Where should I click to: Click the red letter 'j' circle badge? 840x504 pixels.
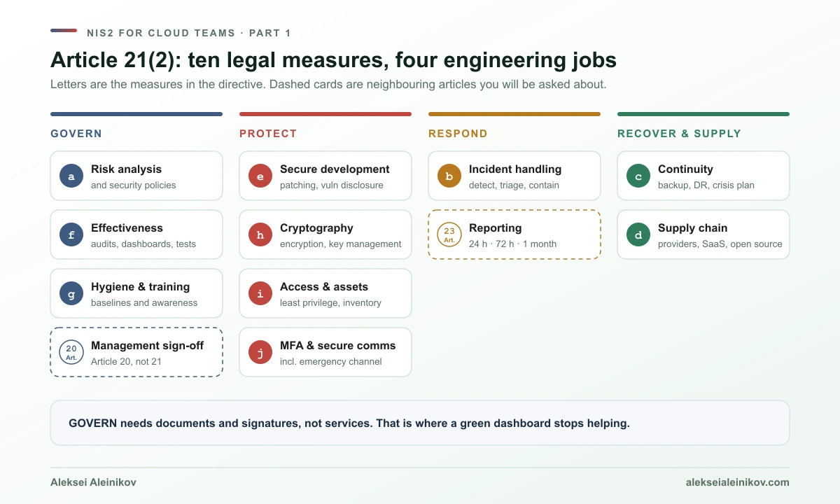[260, 352]
